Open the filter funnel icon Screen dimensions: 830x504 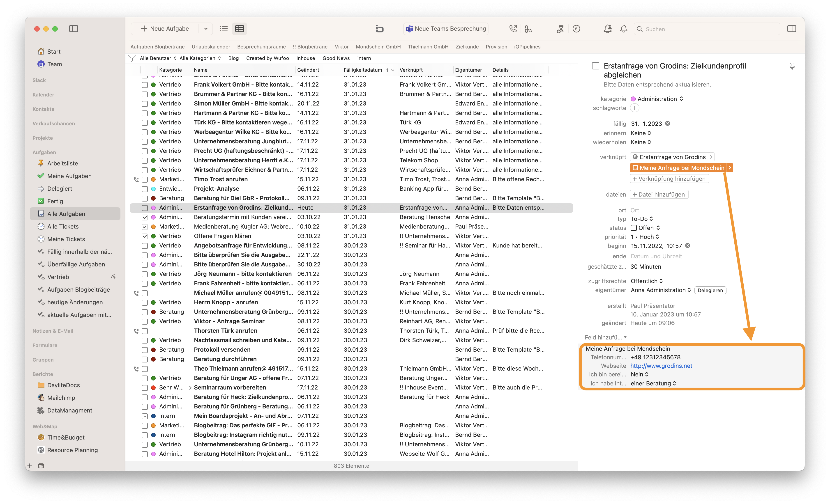[x=132, y=58]
